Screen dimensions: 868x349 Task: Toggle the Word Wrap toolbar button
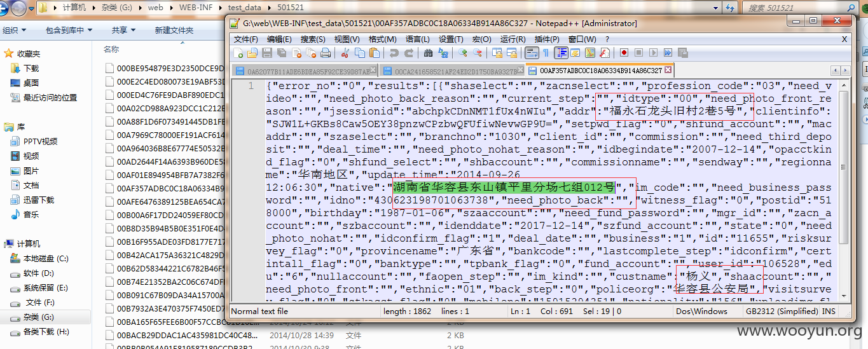click(x=532, y=53)
